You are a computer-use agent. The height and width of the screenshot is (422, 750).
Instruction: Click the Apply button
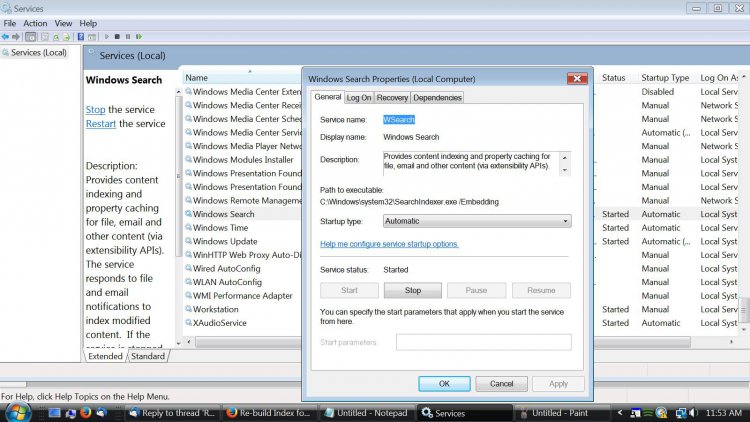point(558,384)
